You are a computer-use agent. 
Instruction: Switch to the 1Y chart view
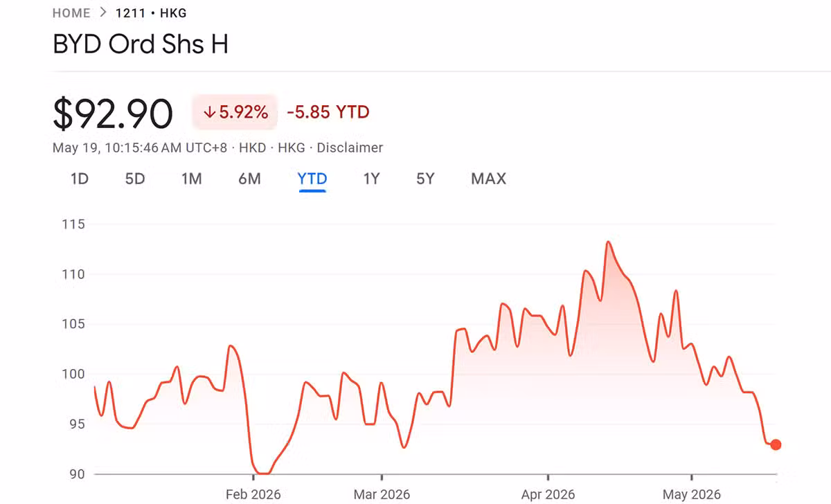[372, 179]
